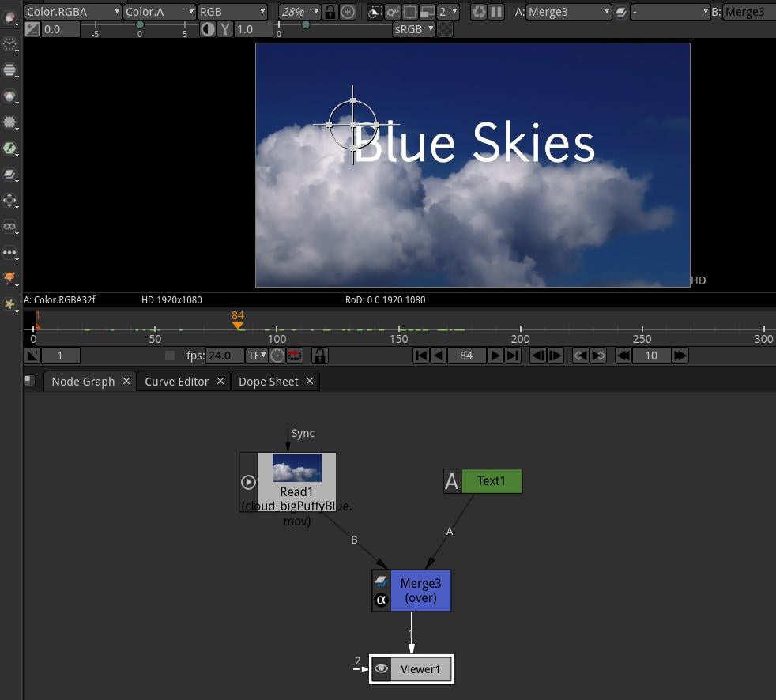The image size is (776, 700).
Task: Open the Merge nodes menu in sidebar
Action: click(10, 174)
